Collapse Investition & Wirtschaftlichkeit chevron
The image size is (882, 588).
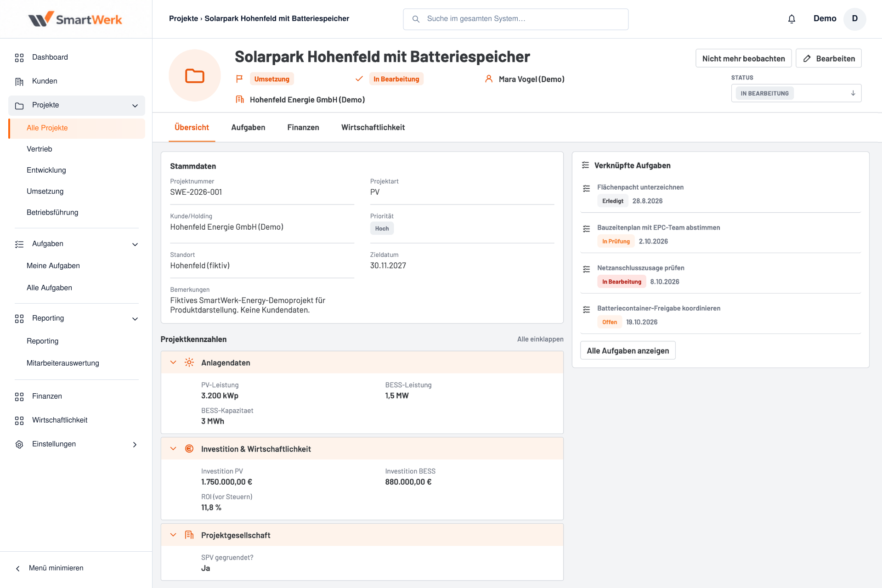tap(173, 449)
